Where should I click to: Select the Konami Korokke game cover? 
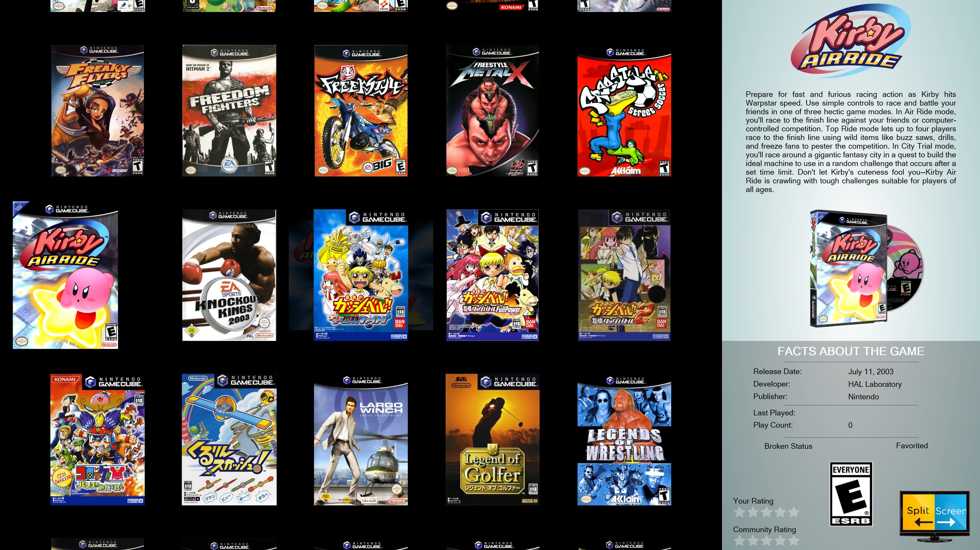pyautogui.click(x=97, y=439)
